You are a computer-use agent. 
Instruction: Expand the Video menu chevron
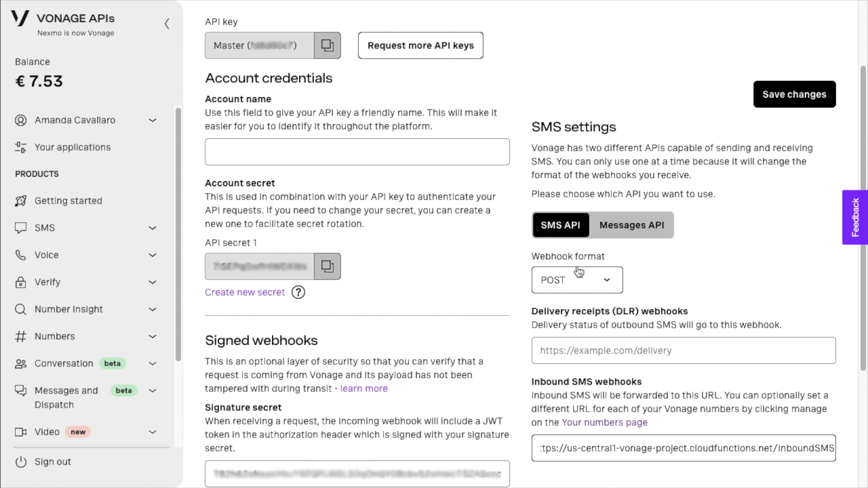click(153, 432)
